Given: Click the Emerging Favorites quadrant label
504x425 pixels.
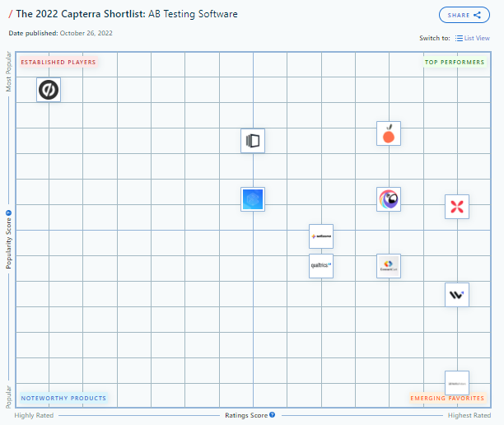Looking at the screenshot, I should pos(447,398).
